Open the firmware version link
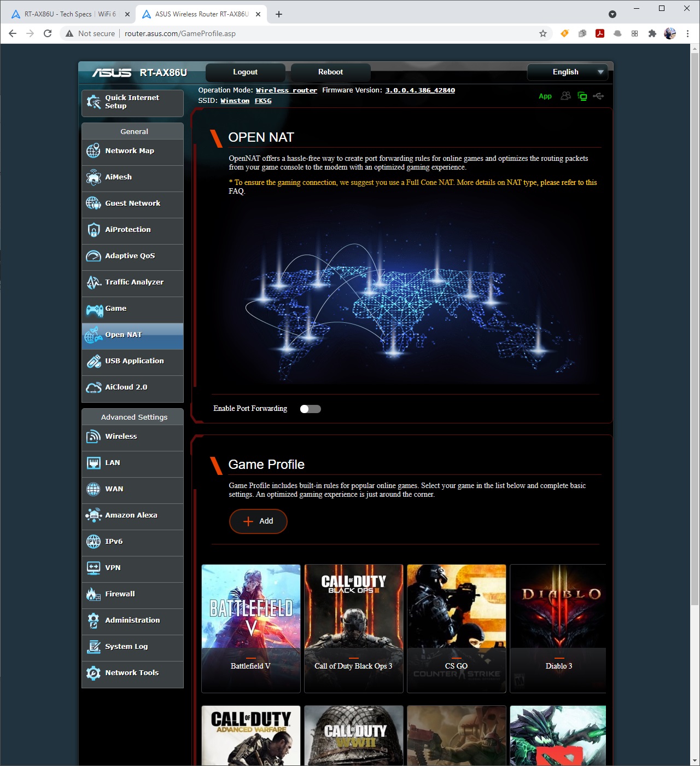The width and height of the screenshot is (700, 766). [x=419, y=90]
